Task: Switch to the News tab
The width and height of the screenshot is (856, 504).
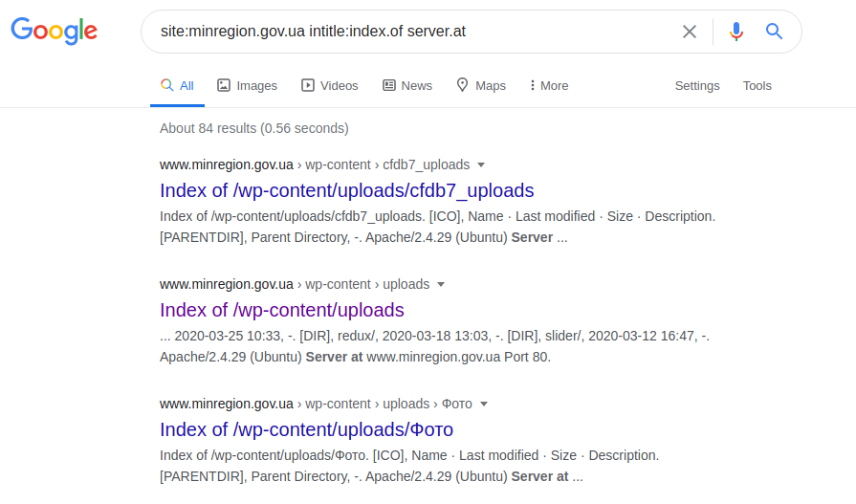Action: point(407,86)
